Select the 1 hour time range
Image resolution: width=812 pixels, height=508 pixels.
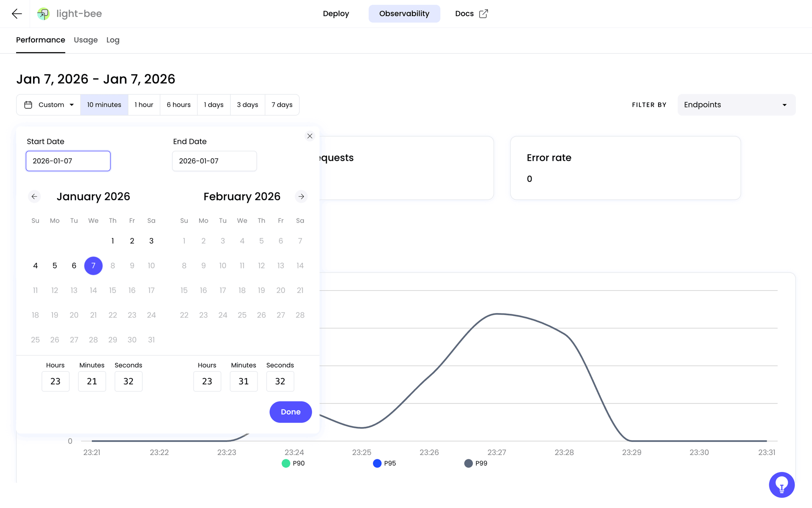click(x=144, y=105)
